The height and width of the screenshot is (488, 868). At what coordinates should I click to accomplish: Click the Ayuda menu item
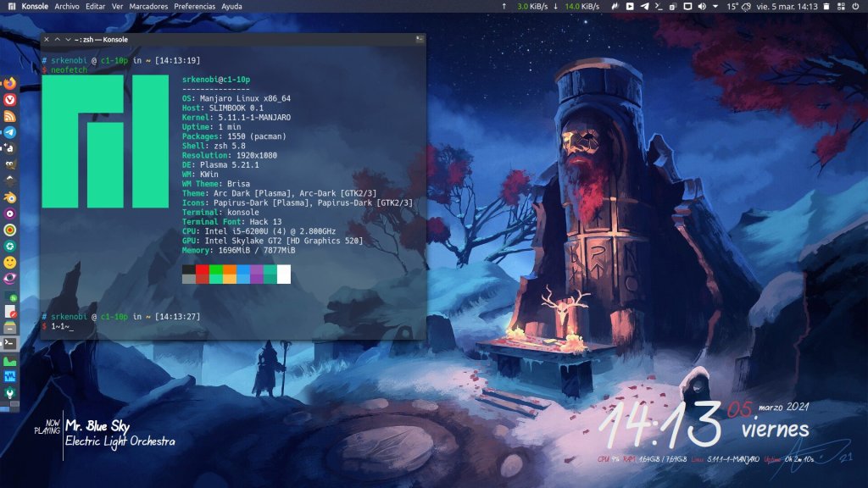[231, 6]
